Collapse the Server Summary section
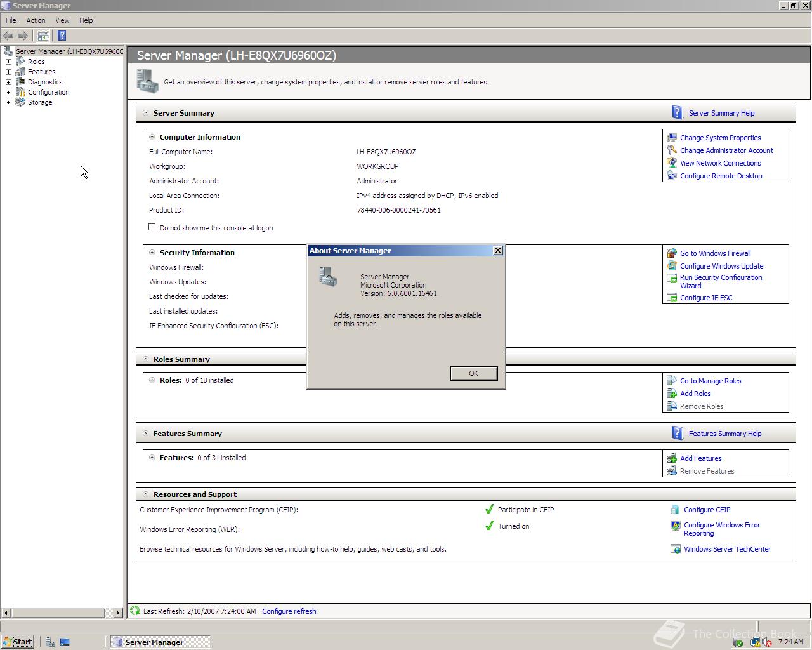This screenshot has width=812, height=650. click(145, 112)
